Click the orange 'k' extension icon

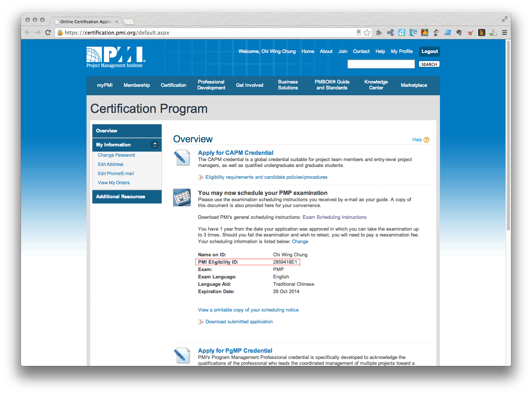482,33
